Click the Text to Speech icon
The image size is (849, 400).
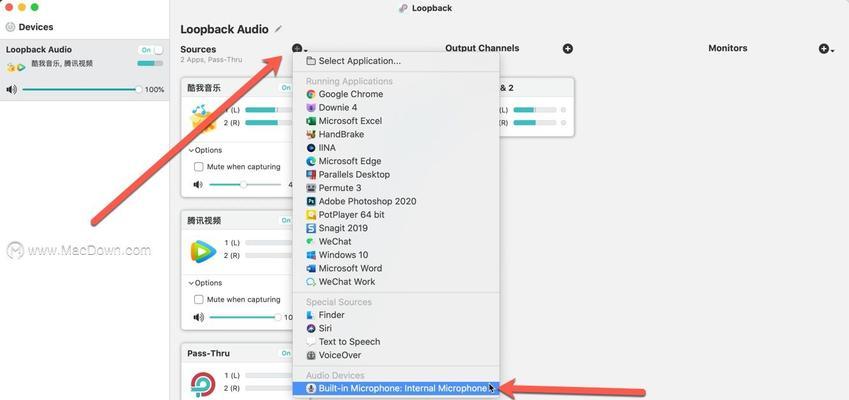click(311, 342)
